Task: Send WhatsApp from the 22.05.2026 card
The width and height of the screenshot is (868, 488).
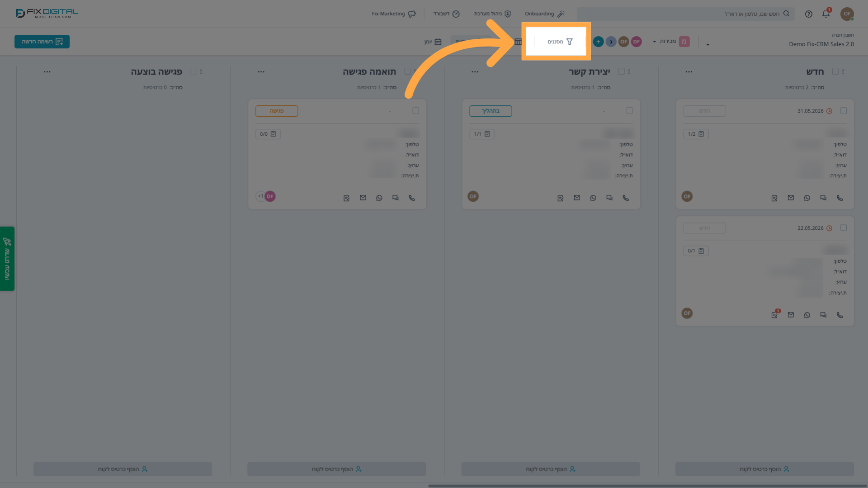Action: click(807, 315)
